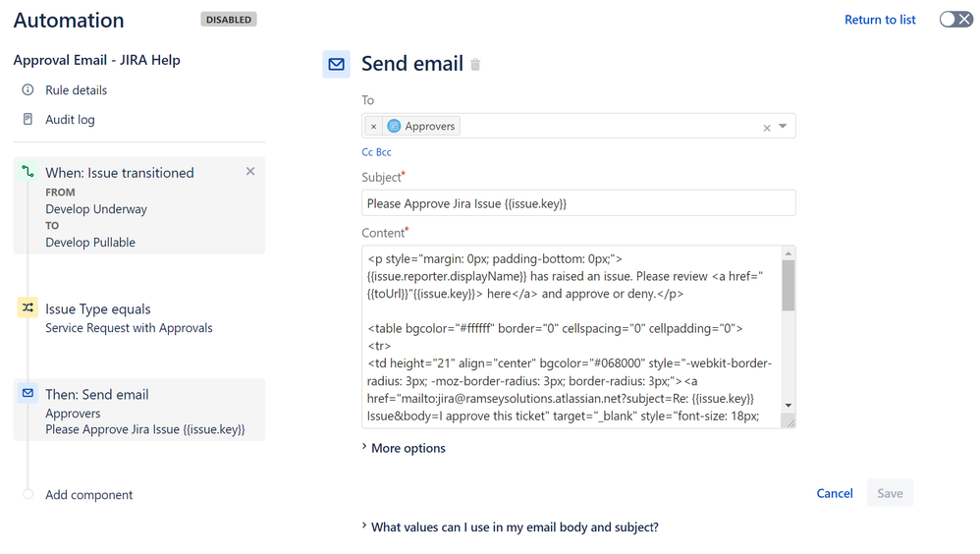The height and width of the screenshot is (554, 980).
Task: Click the trash icon beside Send email
Action: 475,65
